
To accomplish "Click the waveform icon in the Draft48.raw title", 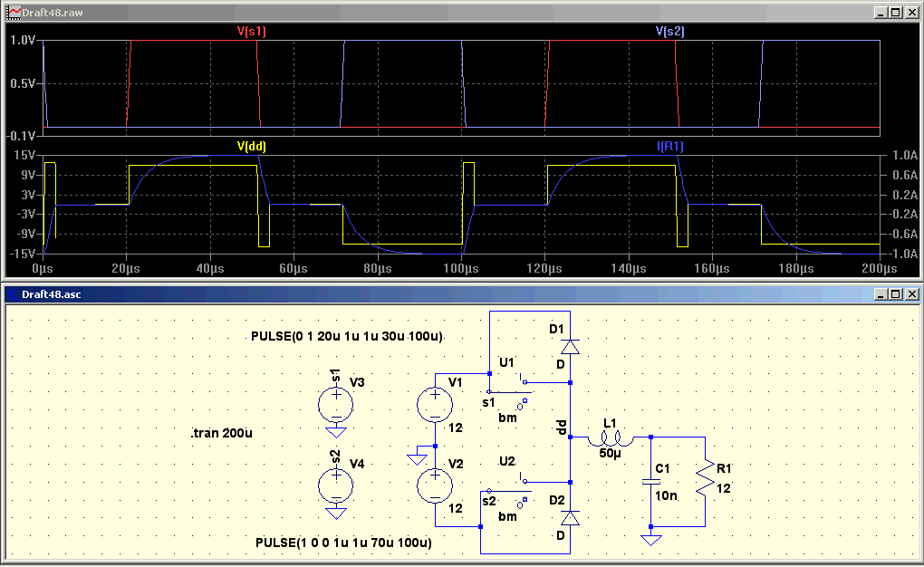I will click(14, 12).
